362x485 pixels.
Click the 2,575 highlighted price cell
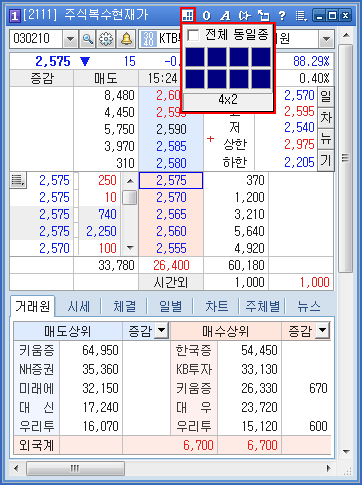[171, 180]
